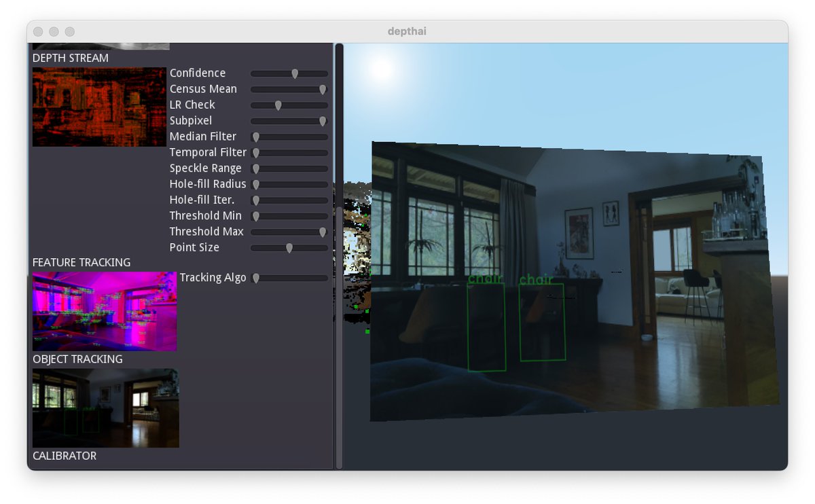Adjust the Census Mean slider

[289, 89]
